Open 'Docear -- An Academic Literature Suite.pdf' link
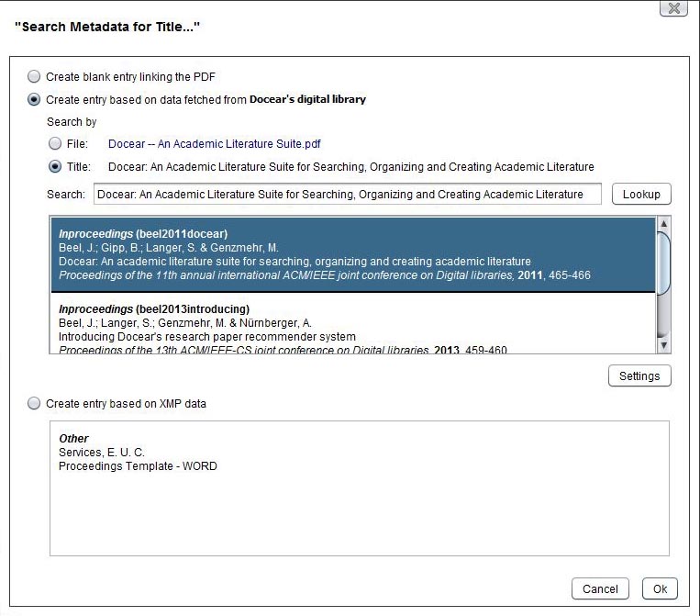700x616 pixels. pyautogui.click(x=215, y=144)
